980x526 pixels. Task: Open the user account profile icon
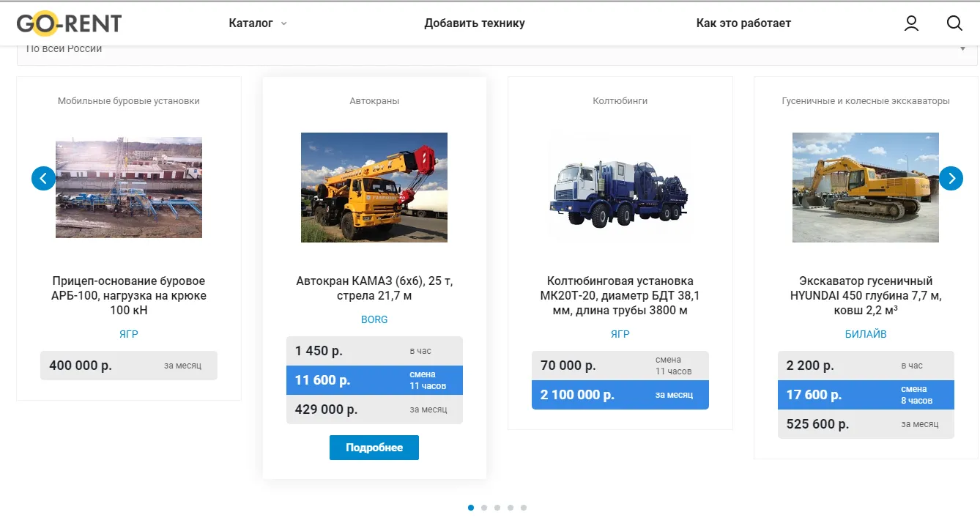[x=911, y=23]
